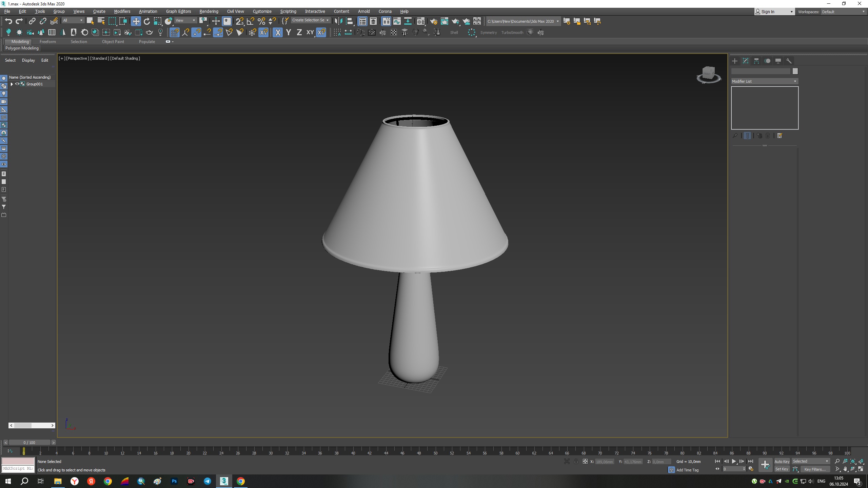Toggle snaps to grid points icon

[x=174, y=33]
